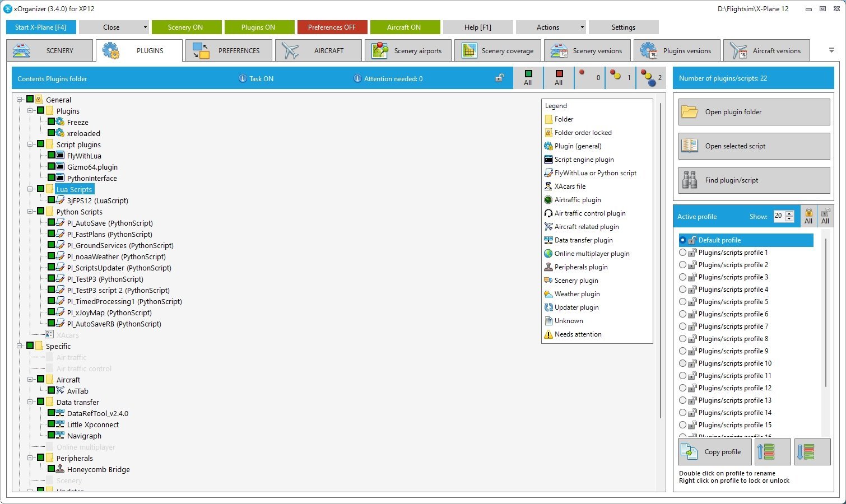Screen dimensions: 846x504
Task: Click the Copy profile button
Action: (x=714, y=452)
